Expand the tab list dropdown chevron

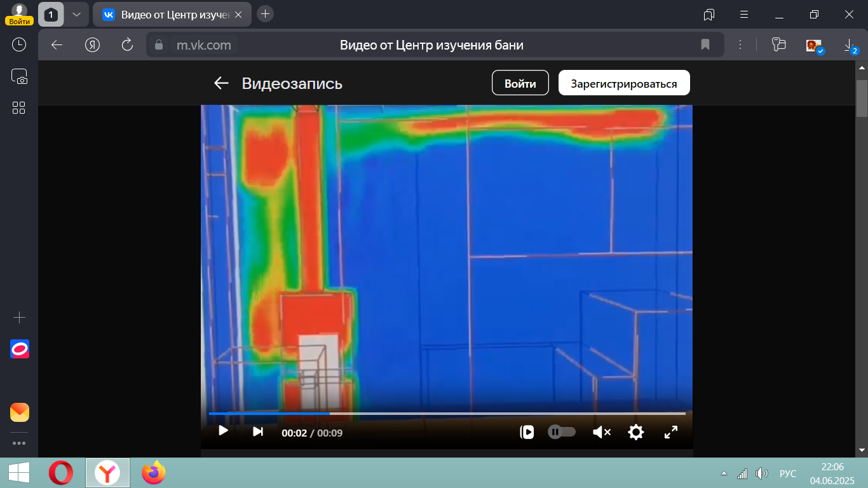click(x=76, y=14)
